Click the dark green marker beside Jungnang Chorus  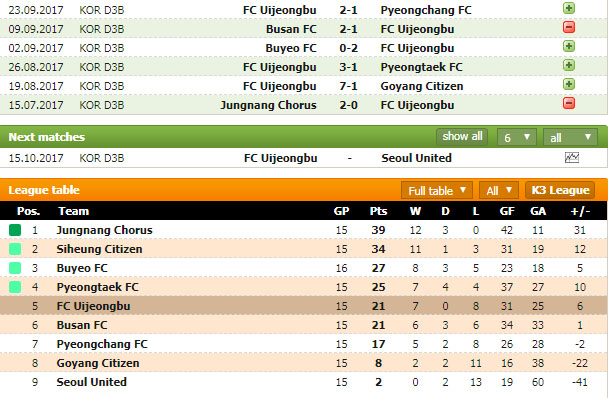(15, 230)
